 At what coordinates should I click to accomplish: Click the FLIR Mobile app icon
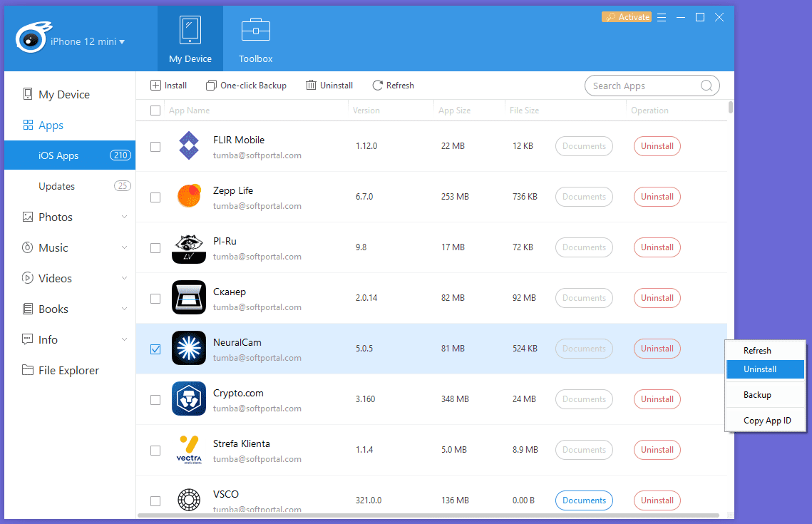click(189, 145)
